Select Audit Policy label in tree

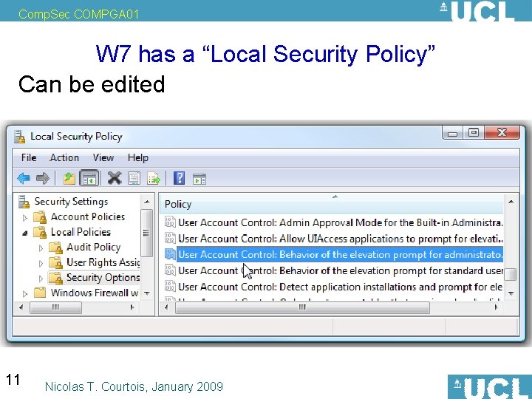pyautogui.click(x=94, y=248)
